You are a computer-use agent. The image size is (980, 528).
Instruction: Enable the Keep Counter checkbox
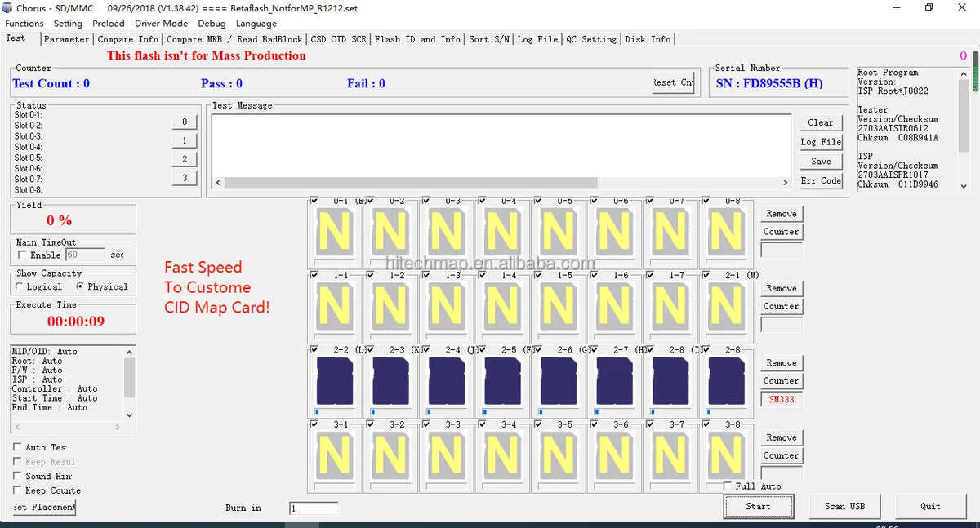click(x=17, y=490)
